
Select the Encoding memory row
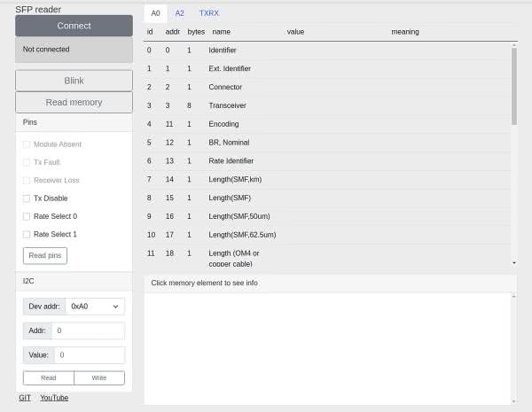tap(328, 124)
